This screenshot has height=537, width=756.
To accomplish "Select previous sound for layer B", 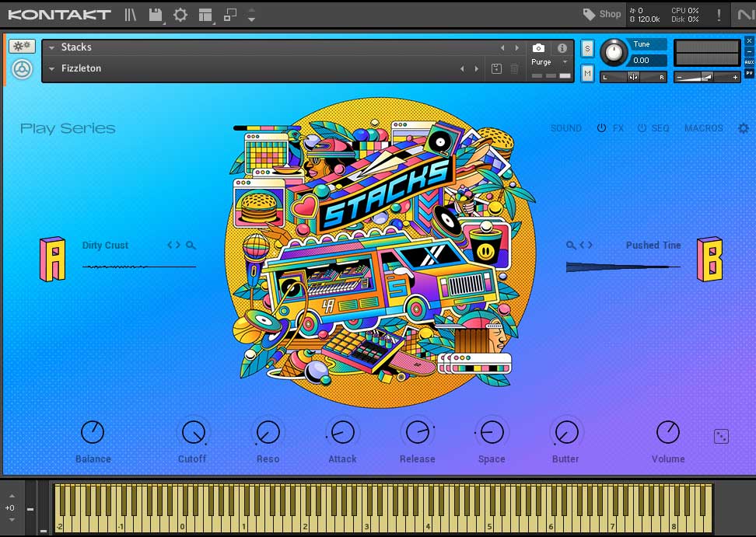I will click(582, 245).
